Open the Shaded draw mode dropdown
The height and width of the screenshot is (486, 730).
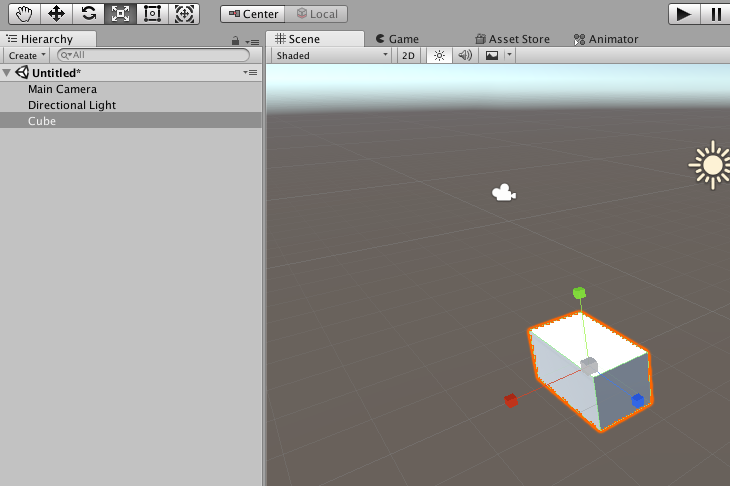[331, 55]
